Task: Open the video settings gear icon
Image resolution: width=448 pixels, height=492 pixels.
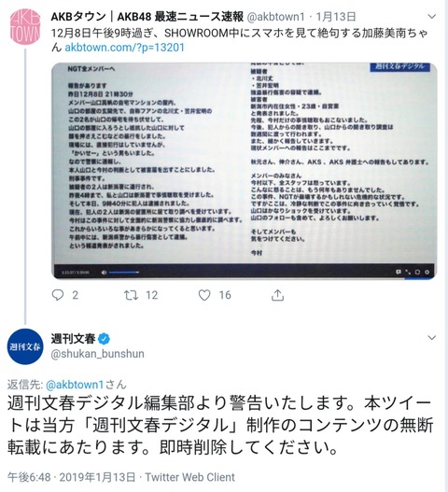Action: pyautogui.click(x=427, y=272)
